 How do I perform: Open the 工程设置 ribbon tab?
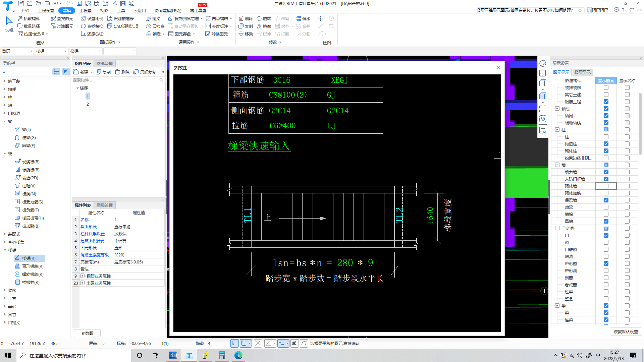coord(46,10)
